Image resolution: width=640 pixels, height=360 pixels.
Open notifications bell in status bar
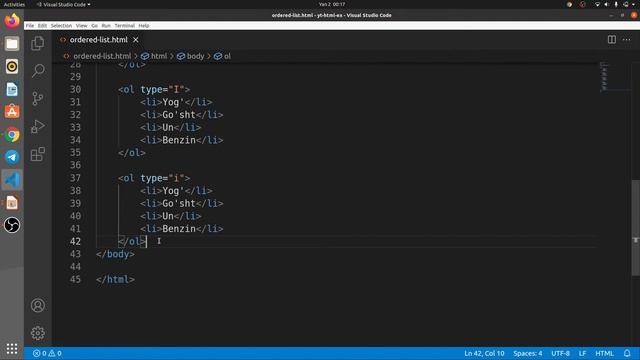[x=627, y=353]
